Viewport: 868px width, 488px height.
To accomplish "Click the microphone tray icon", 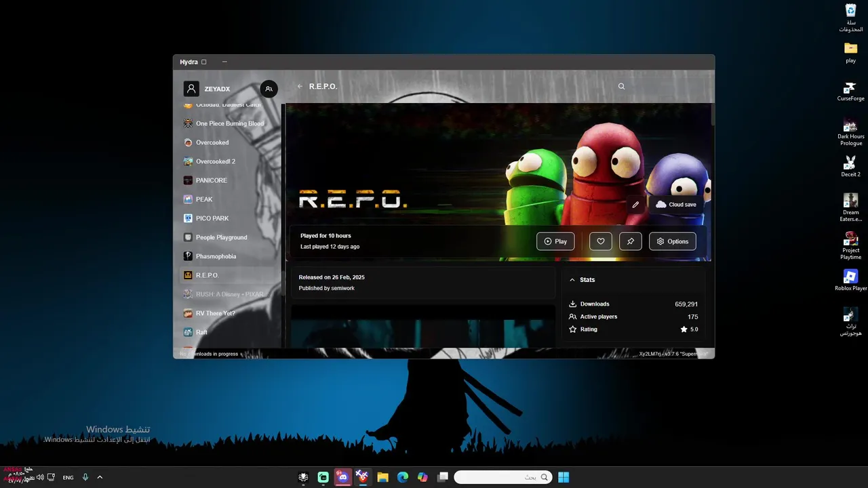I will [85, 477].
